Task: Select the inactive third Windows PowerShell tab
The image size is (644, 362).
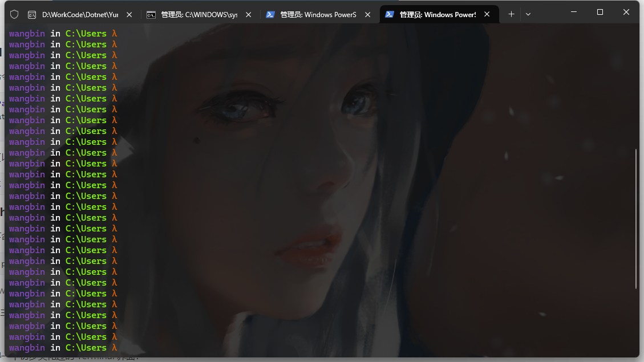Action: [x=318, y=15]
